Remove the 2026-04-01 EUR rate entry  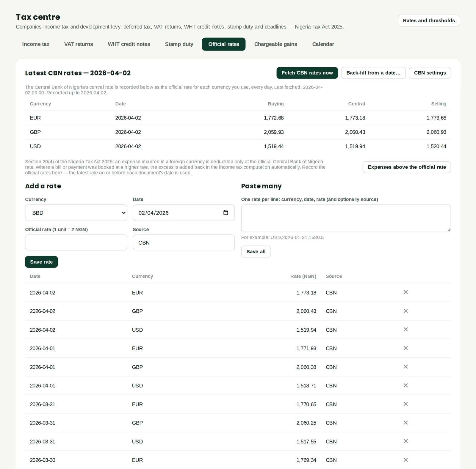(405, 348)
